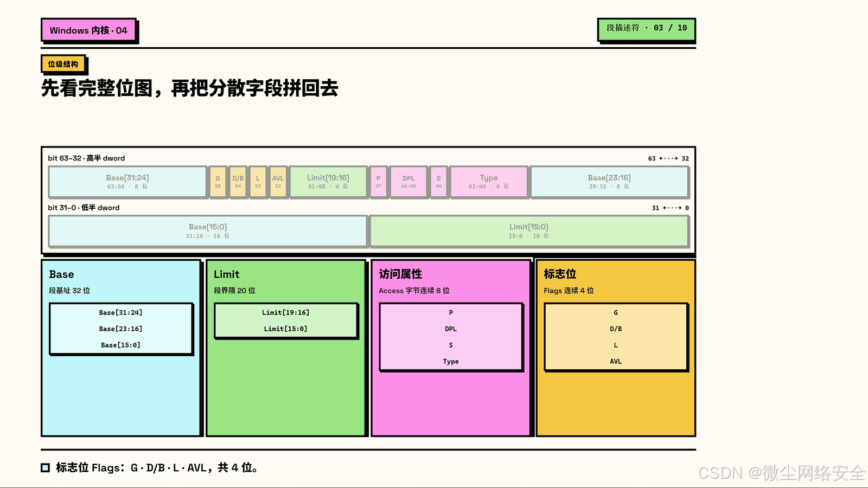Click the S bit 44 cell

pos(438,182)
